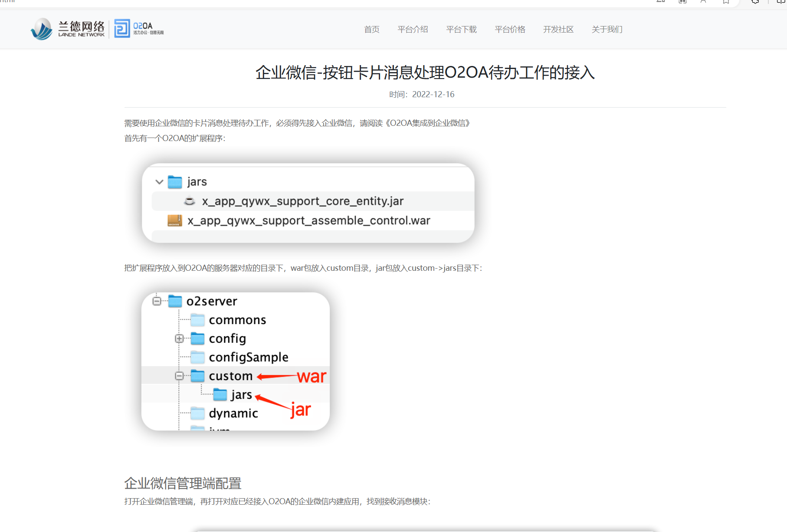Open the o2server directory tree image
The height and width of the screenshot is (532, 787).
[x=236, y=361]
